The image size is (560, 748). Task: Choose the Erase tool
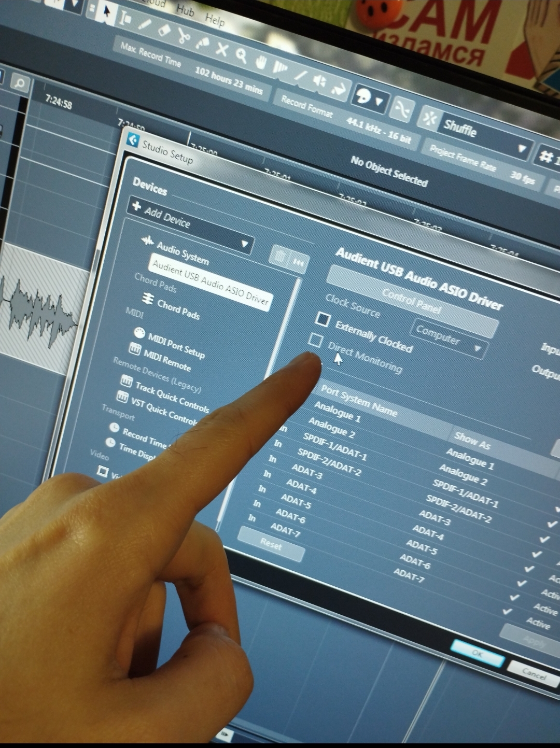[164, 30]
